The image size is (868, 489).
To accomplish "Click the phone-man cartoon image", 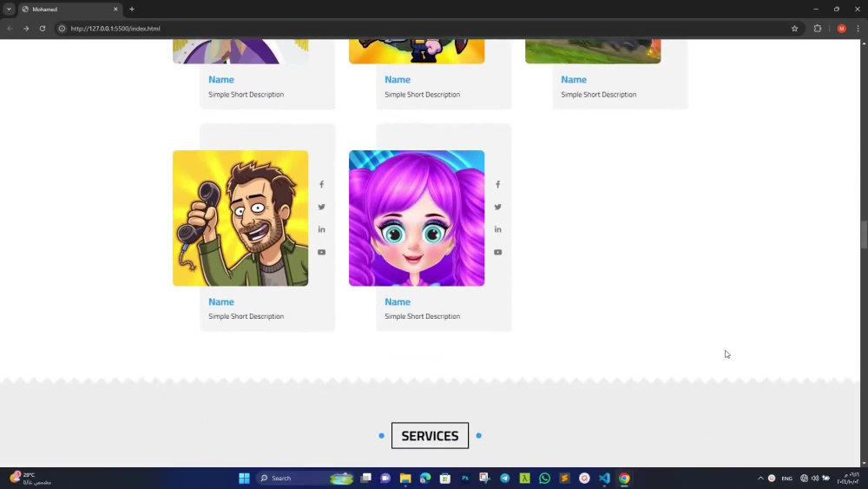I will click(x=240, y=218).
